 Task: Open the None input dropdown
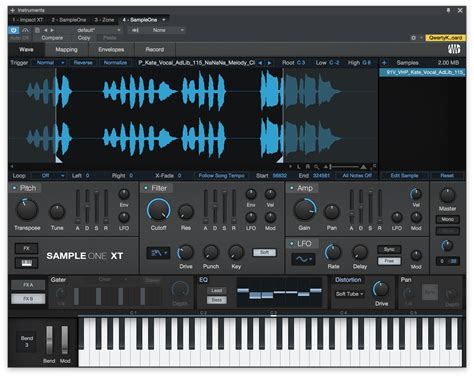click(x=163, y=30)
